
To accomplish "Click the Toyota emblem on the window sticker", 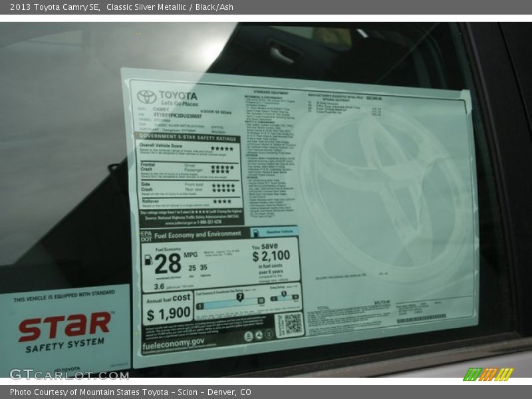I will (x=146, y=97).
